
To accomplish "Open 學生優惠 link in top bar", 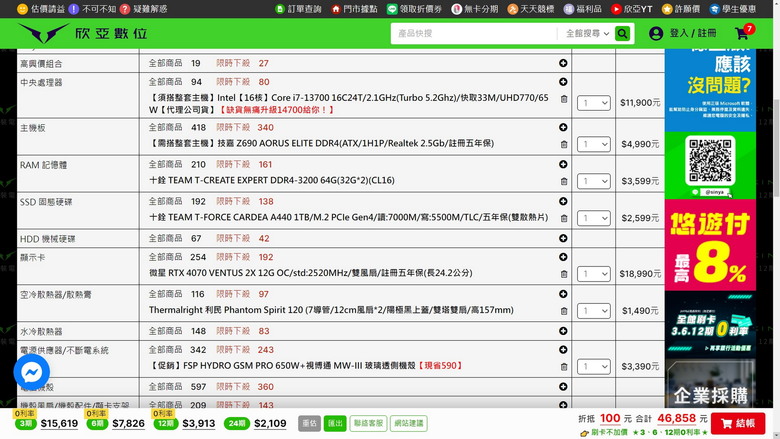I will point(733,9).
